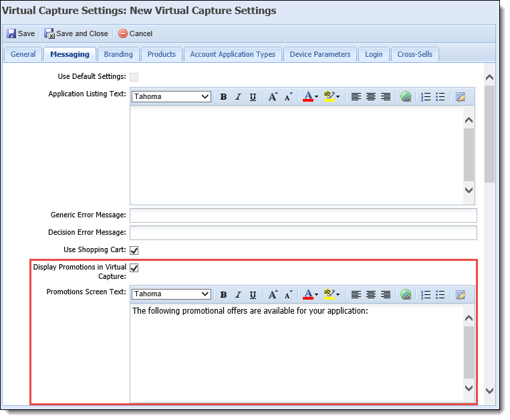Viewport: 510px width, 420px height.
Task: Open font color arrow in Promotions Screen editor
Action: (316, 294)
